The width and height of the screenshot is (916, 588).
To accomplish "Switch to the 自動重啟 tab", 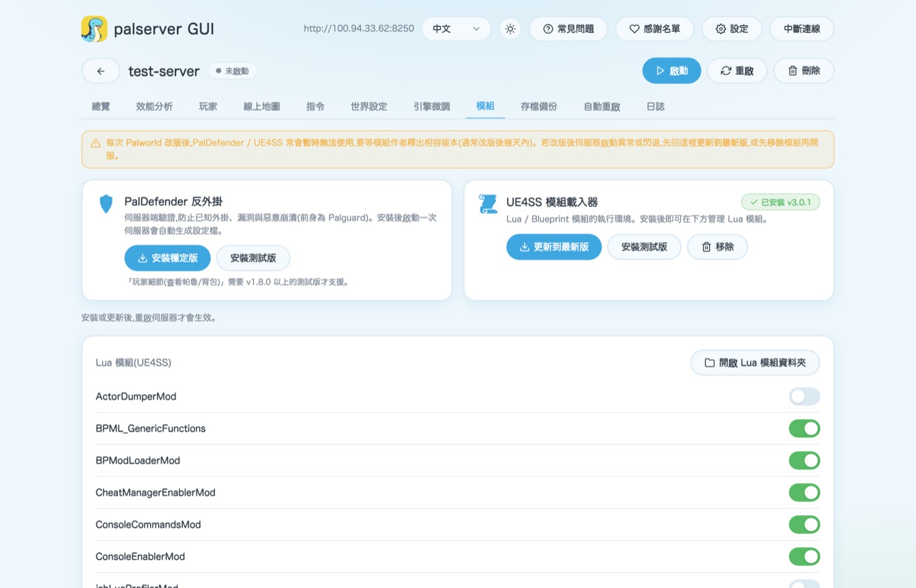I will 602,106.
